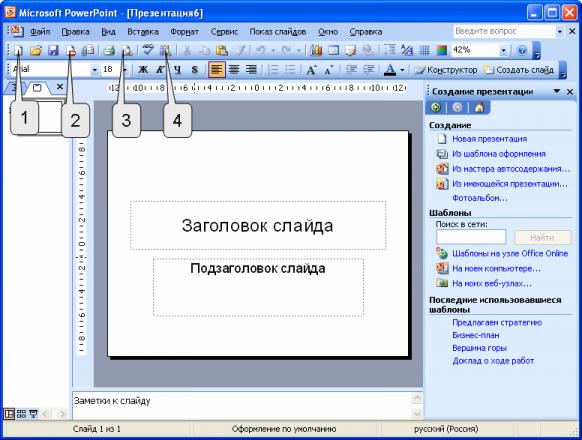Open the help question box dropdown

(559, 32)
